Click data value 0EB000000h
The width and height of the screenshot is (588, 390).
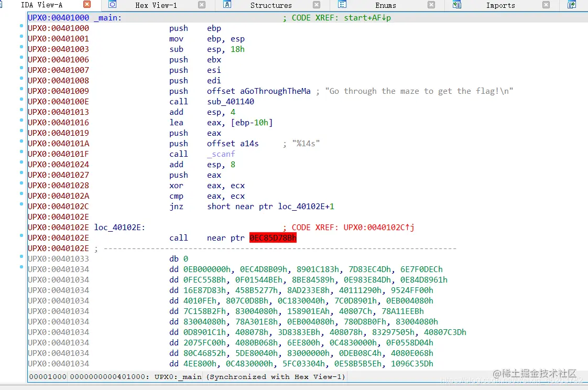click(207, 269)
